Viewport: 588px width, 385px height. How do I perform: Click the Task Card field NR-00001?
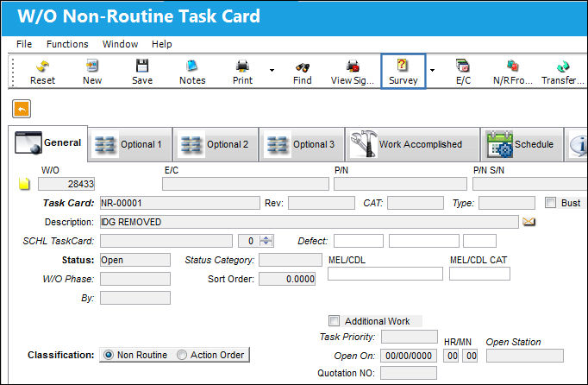click(179, 203)
